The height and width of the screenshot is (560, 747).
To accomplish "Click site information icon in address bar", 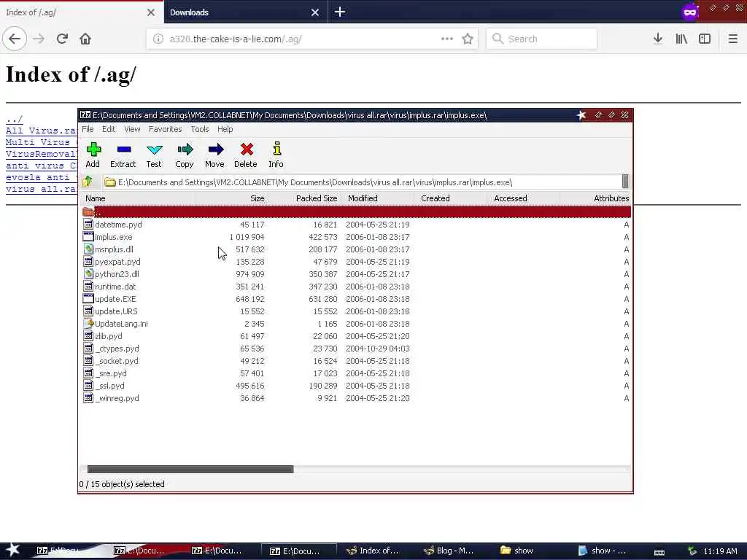I will pyautogui.click(x=158, y=39).
